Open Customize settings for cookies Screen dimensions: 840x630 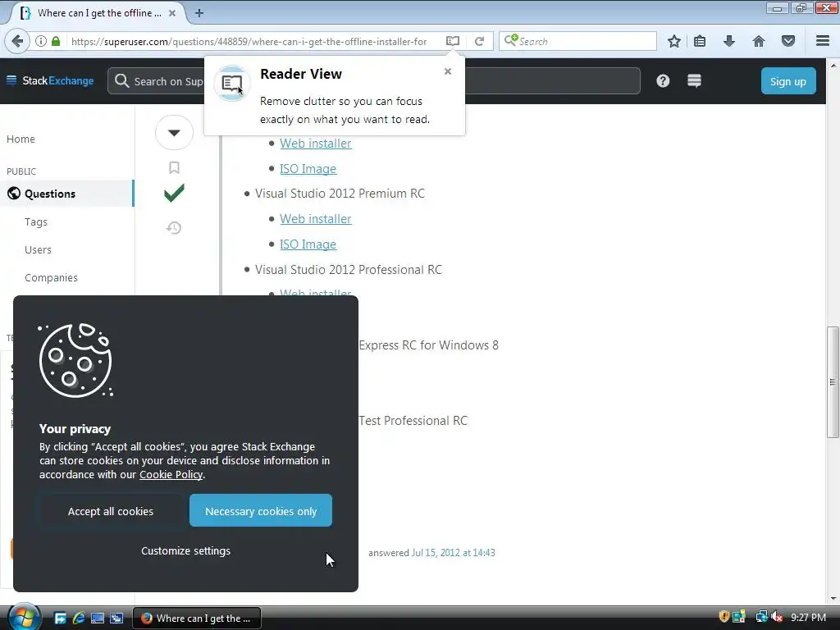pos(186,550)
